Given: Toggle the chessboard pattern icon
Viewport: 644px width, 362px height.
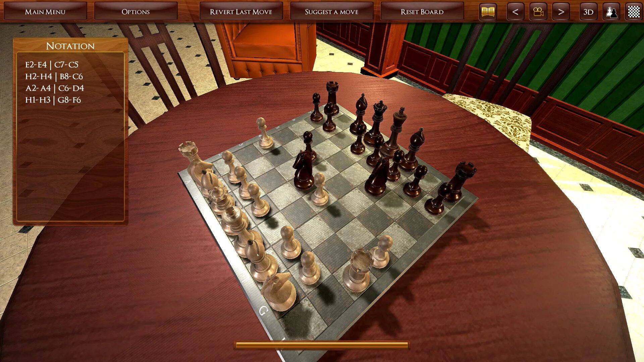Looking at the screenshot, I should click(x=633, y=12).
